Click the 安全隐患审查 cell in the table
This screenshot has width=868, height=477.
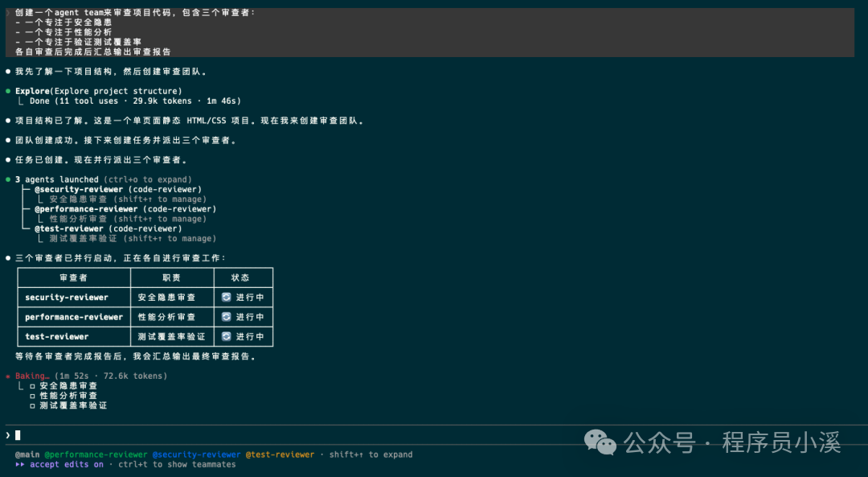tap(172, 297)
